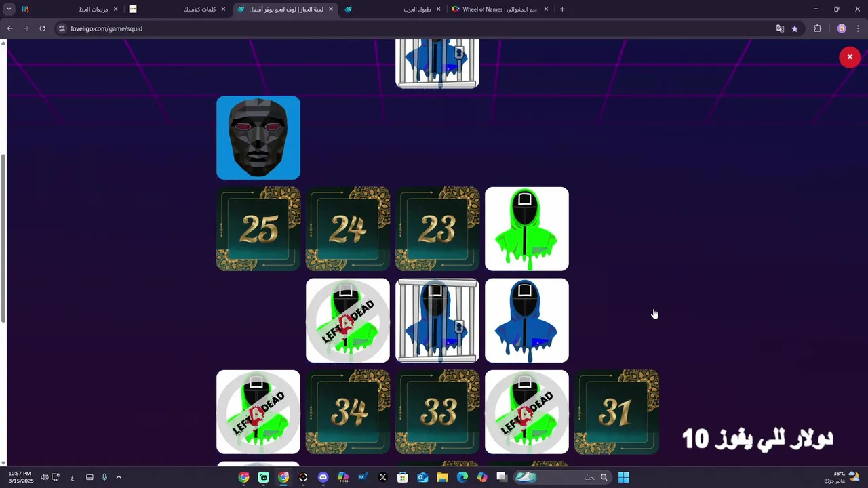Open the browser extensions menu
This screenshot has height=488, width=868.
coord(817,28)
